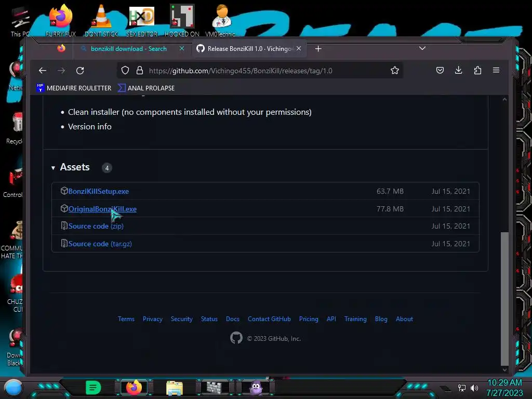Open File Explorer from the taskbar
The image size is (532, 399).
175,388
